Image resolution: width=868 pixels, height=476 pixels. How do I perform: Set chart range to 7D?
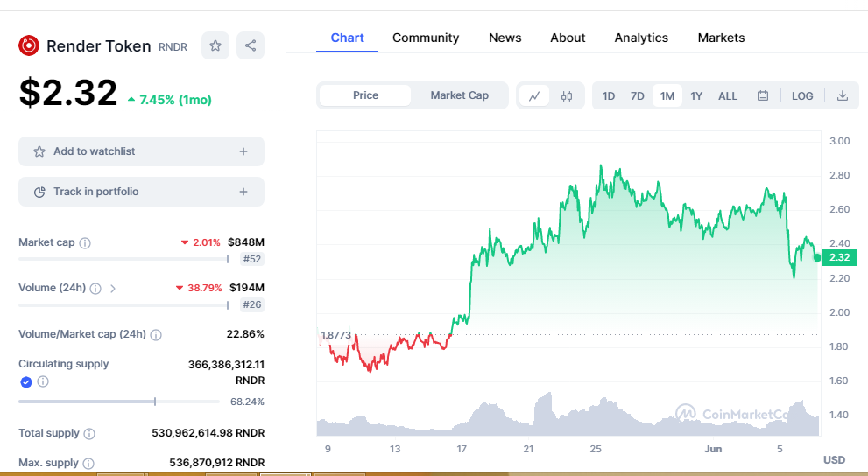(x=637, y=95)
